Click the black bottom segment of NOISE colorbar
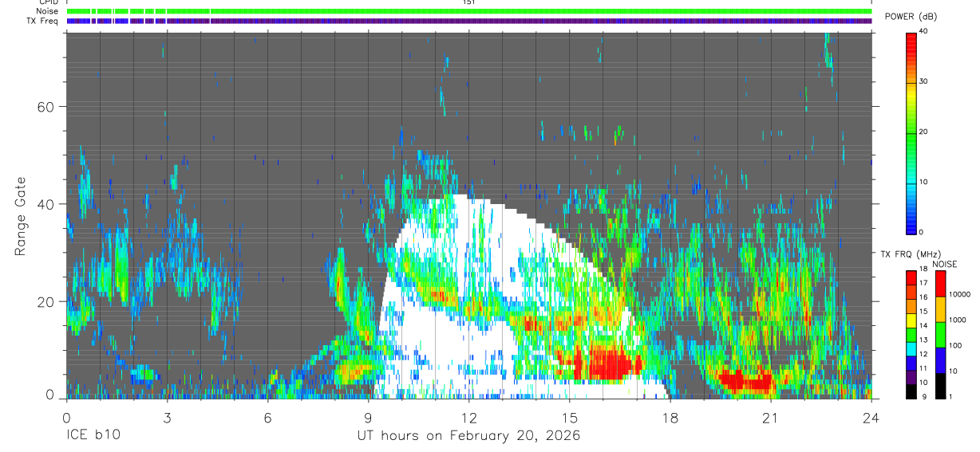Image resolution: width=980 pixels, height=452 pixels. pyautogui.click(x=941, y=386)
